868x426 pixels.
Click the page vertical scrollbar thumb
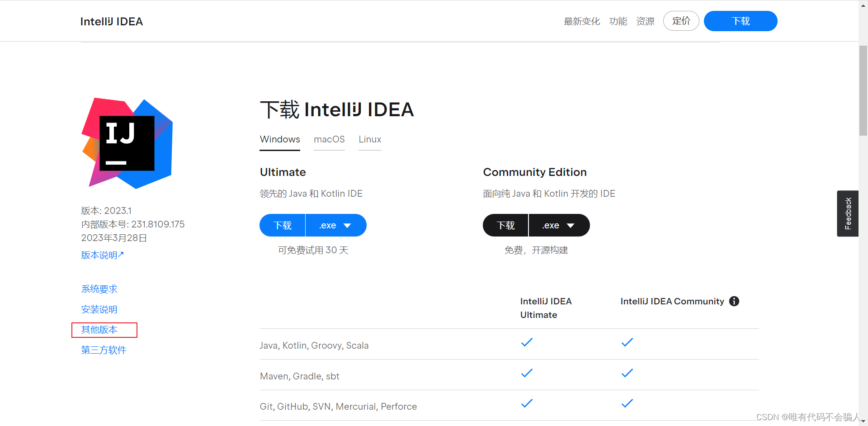863,90
